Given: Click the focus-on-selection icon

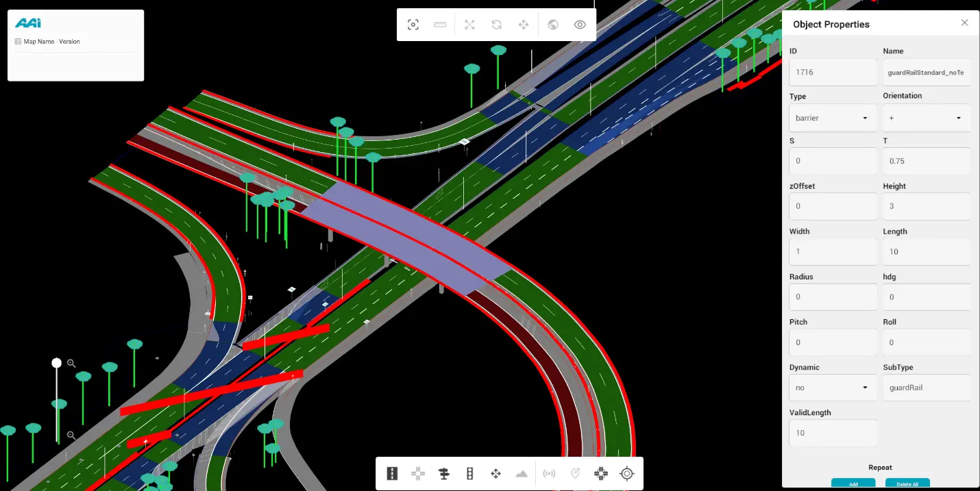Looking at the screenshot, I should click(413, 24).
